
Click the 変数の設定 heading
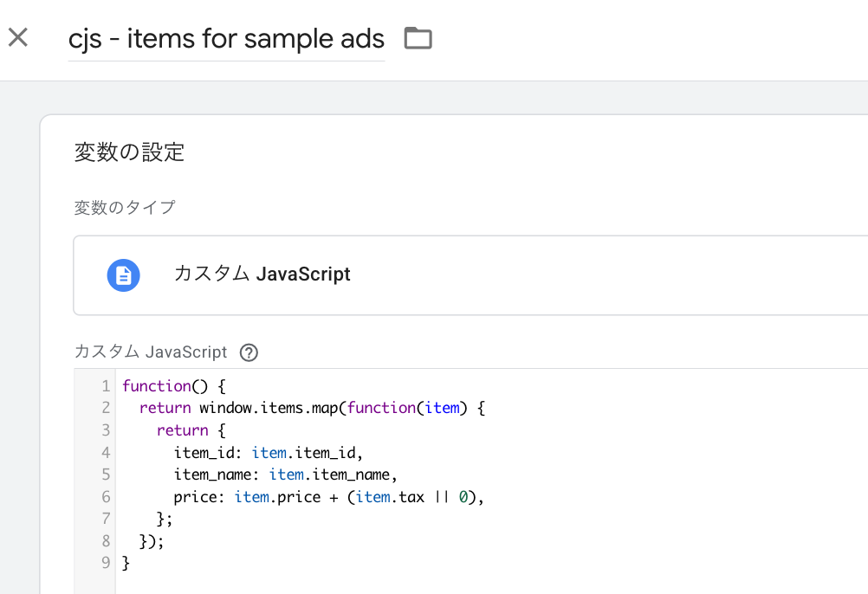pos(129,152)
